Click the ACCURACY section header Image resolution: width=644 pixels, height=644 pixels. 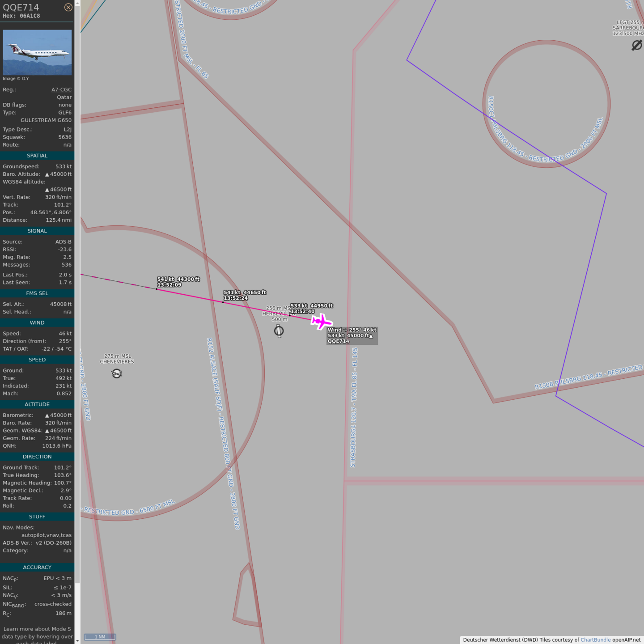[37, 567]
